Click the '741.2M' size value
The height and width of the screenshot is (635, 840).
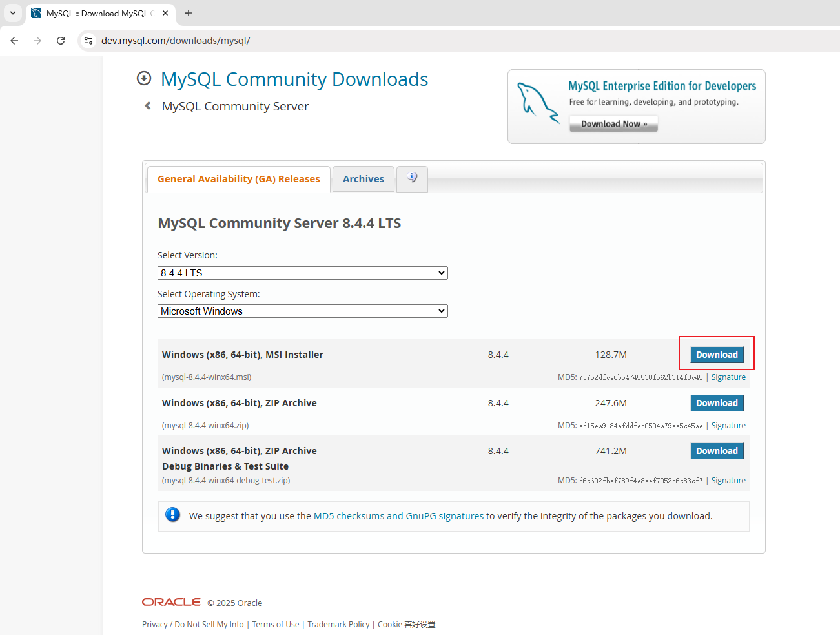(x=611, y=451)
